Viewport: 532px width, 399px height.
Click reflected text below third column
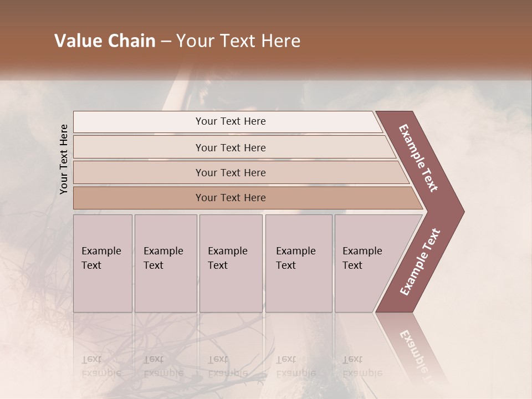[228, 367]
